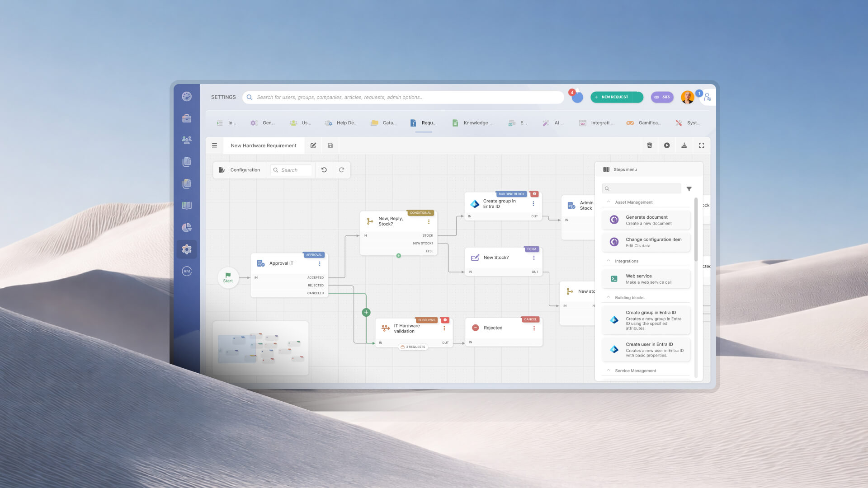The width and height of the screenshot is (868, 488).
Task: Click the New Request button
Action: [x=617, y=97]
